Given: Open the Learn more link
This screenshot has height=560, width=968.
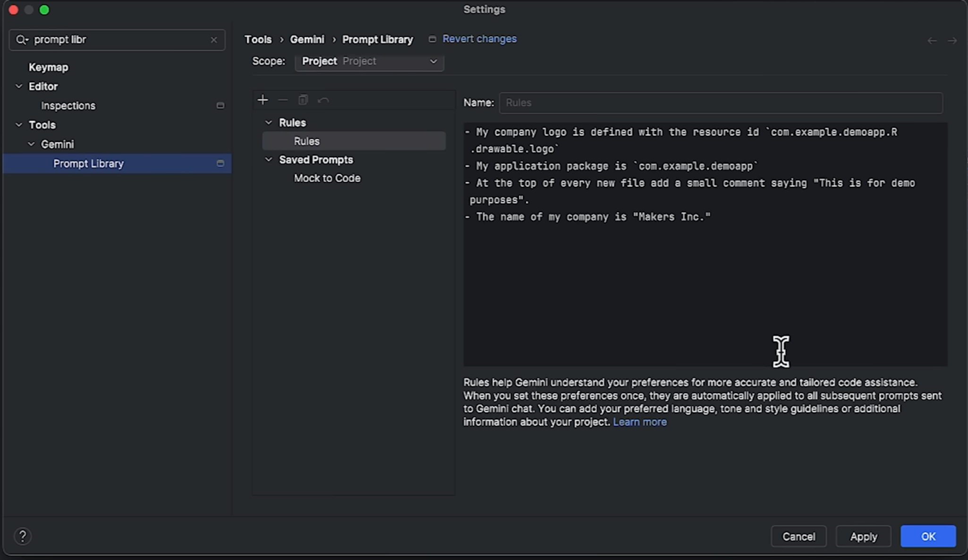Looking at the screenshot, I should pyautogui.click(x=640, y=422).
